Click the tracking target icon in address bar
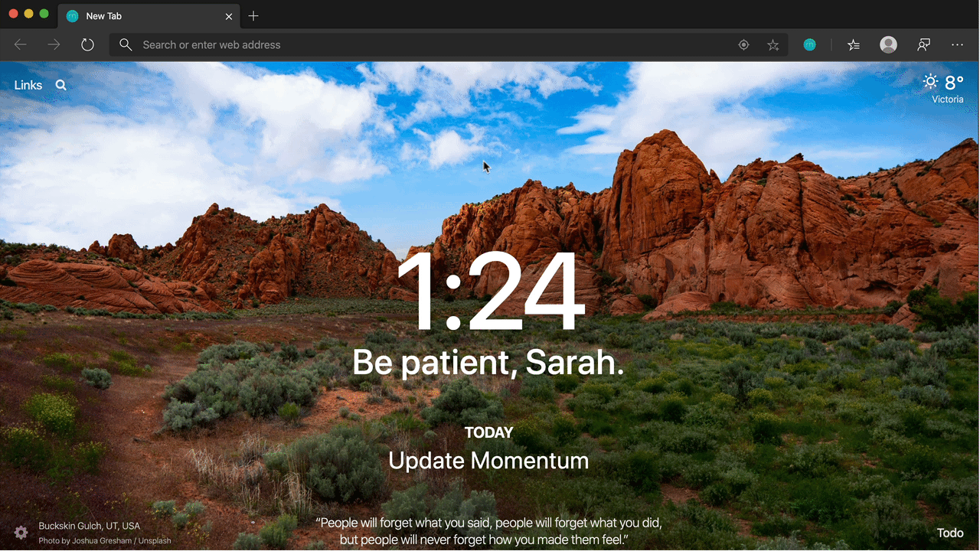The width and height of the screenshot is (980, 551). click(x=743, y=45)
